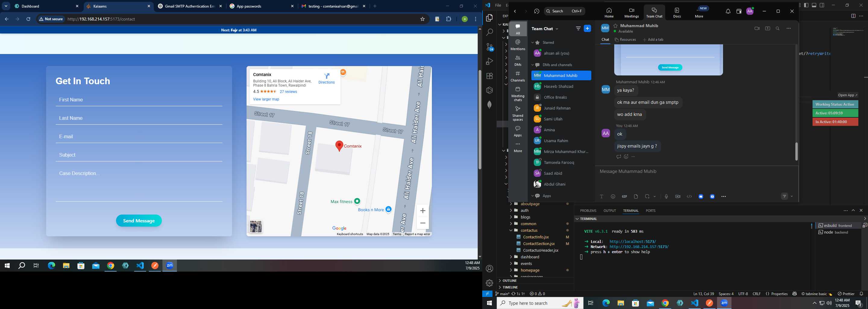Open VS Code Manage gear icon
Viewport: 868px width, 309px height.
[x=489, y=283]
